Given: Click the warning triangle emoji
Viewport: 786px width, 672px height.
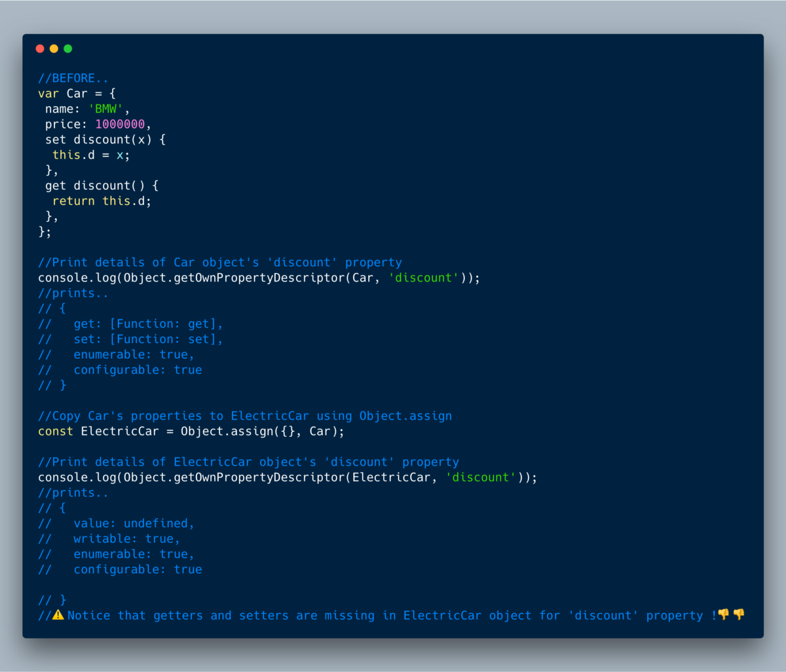Looking at the screenshot, I should (58, 615).
